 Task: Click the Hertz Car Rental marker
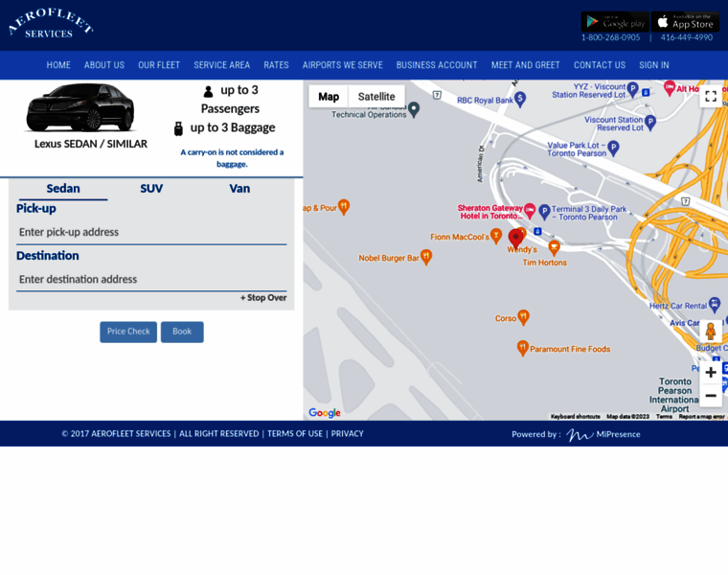(715, 304)
